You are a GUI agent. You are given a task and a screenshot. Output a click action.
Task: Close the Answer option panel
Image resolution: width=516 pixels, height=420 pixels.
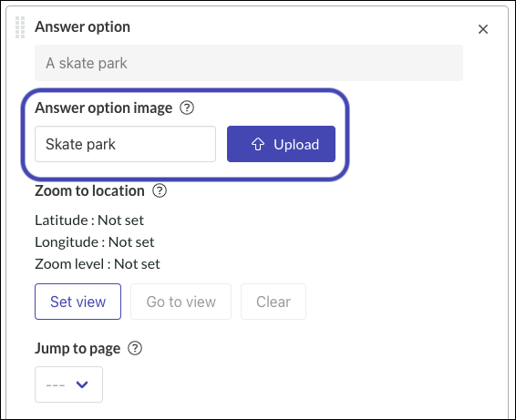coord(483,29)
